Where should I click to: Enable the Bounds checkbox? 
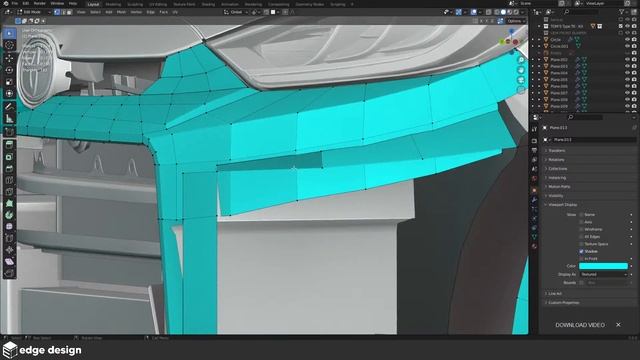coord(581,282)
